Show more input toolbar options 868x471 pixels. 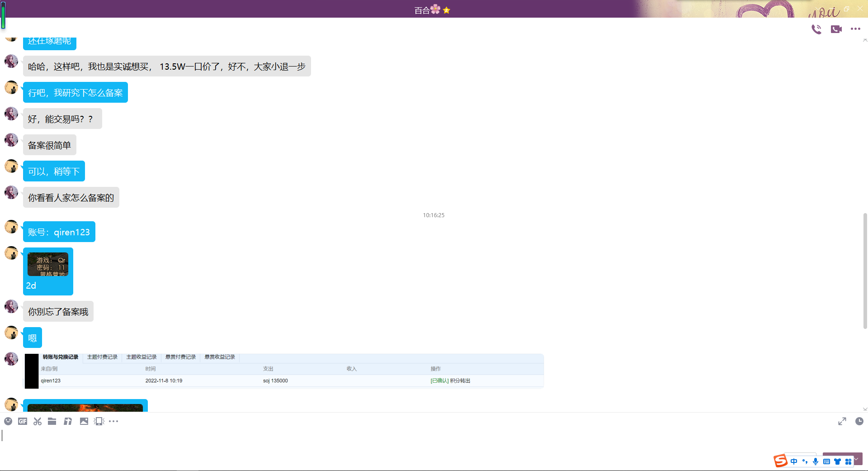113,421
